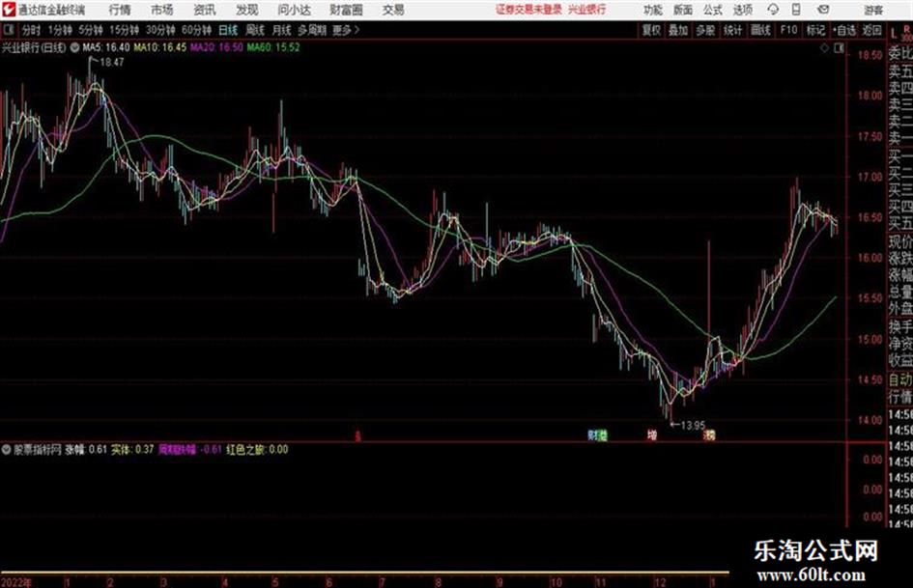Click the 2022年 label on time axis
The height and width of the screenshot is (588, 913).
pyautogui.click(x=16, y=582)
